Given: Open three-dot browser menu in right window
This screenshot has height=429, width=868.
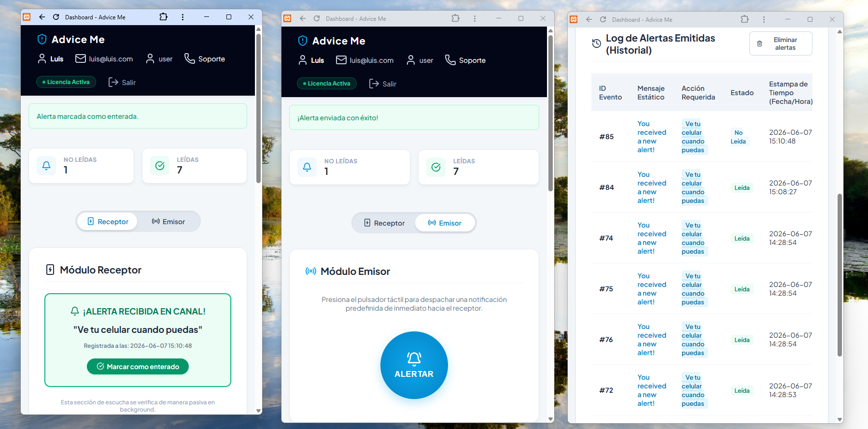Looking at the screenshot, I should [764, 19].
